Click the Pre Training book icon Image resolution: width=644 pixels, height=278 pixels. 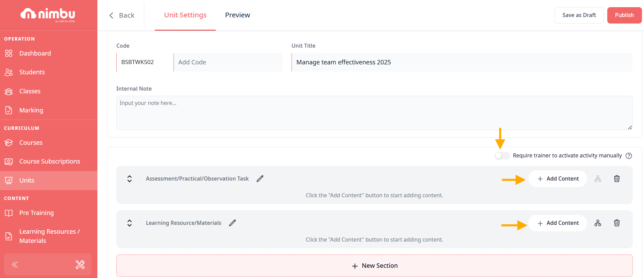pos(9,213)
